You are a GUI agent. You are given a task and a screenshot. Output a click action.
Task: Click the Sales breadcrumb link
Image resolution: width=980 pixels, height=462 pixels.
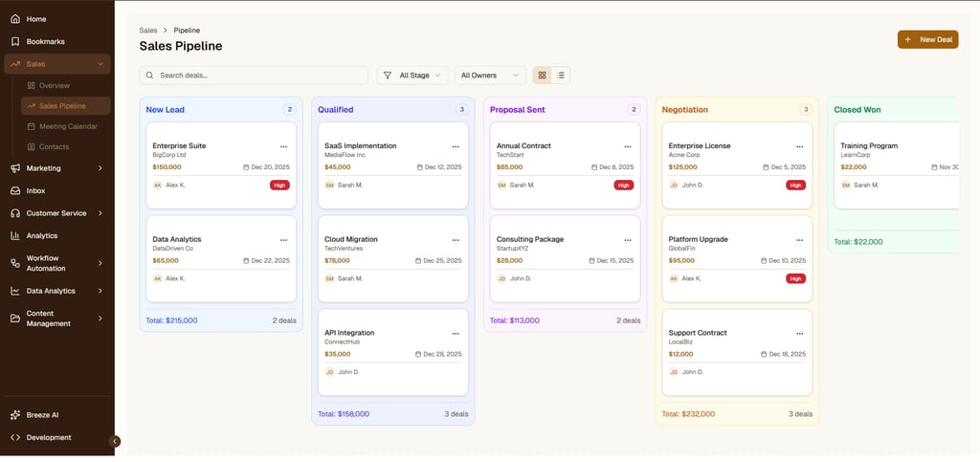(x=148, y=31)
